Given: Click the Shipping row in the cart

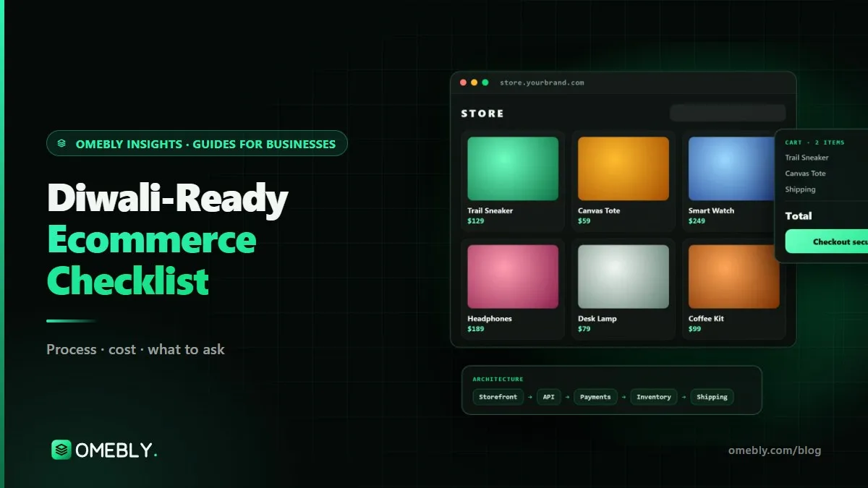Looking at the screenshot, I should click(801, 189).
